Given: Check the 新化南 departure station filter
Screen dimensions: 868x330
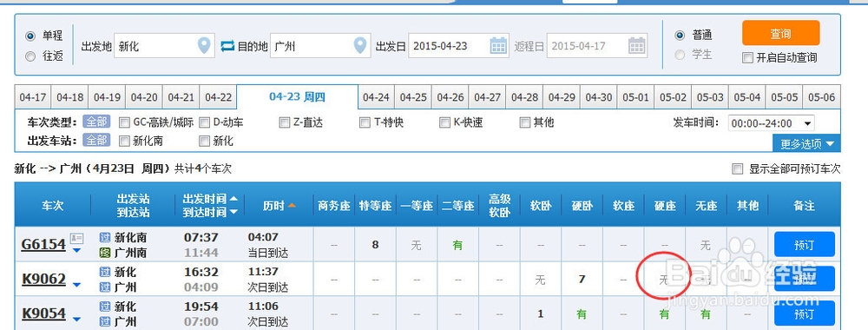Looking at the screenshot, I should click(x=124, y=142).
